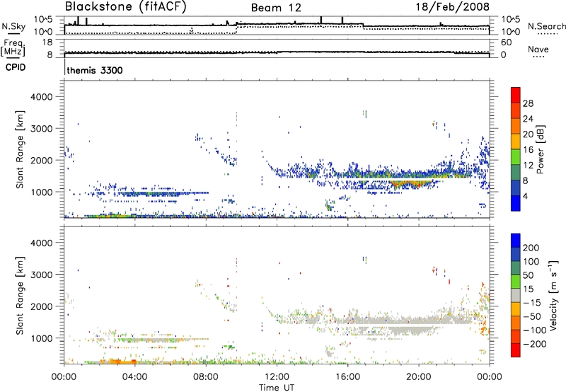This screenshot has width=566, height=392.
Task: Click the 'N.Sky' legend label
Action: point(13,26)
